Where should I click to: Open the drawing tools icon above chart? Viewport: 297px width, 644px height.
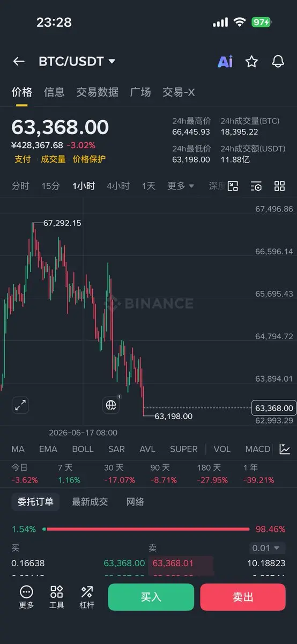tap(233, 186)
